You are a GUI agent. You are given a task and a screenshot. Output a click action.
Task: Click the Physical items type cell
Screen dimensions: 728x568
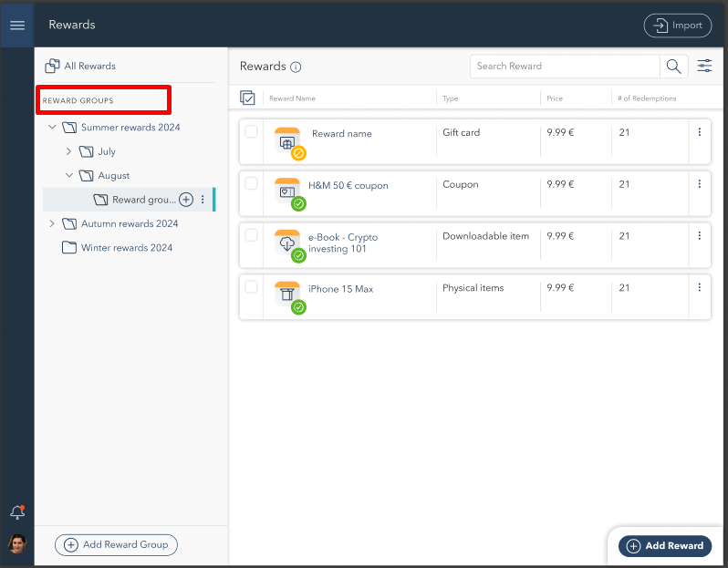[x=473, y=288]
